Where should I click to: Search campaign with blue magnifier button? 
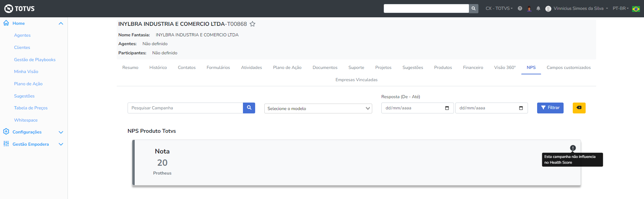point(249,108)
